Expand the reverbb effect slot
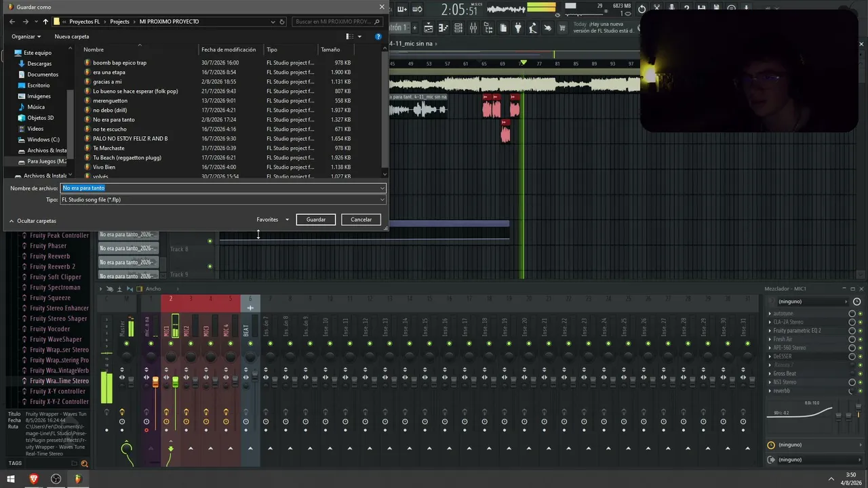This screenshot has width=868, height=488. (770, 391)
